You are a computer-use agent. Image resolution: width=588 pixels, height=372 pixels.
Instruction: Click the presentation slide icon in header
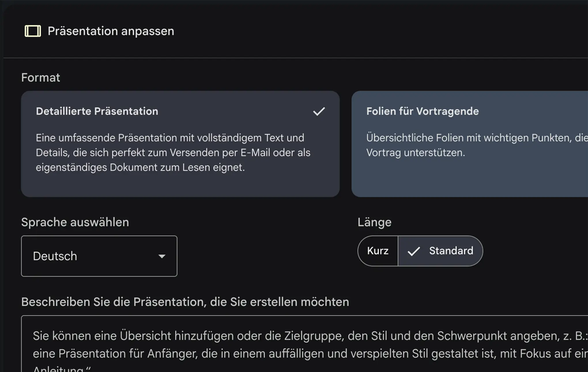pyautogui.click(x=33, y=31)
